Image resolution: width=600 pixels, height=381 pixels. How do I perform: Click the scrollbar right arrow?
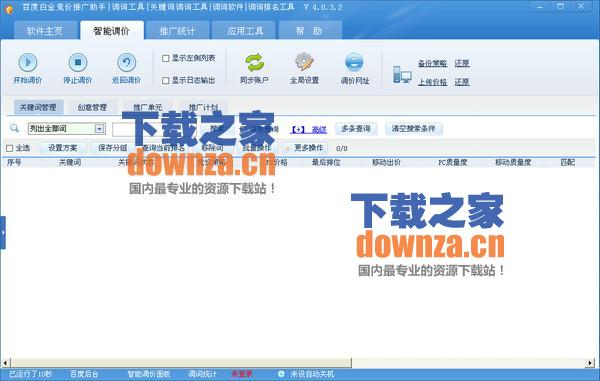click(590, 362)
